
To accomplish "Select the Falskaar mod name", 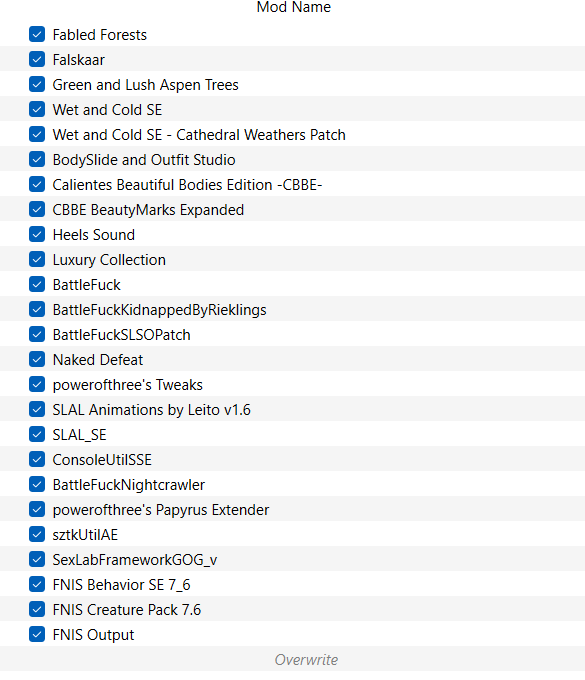I will pos(78,60).
